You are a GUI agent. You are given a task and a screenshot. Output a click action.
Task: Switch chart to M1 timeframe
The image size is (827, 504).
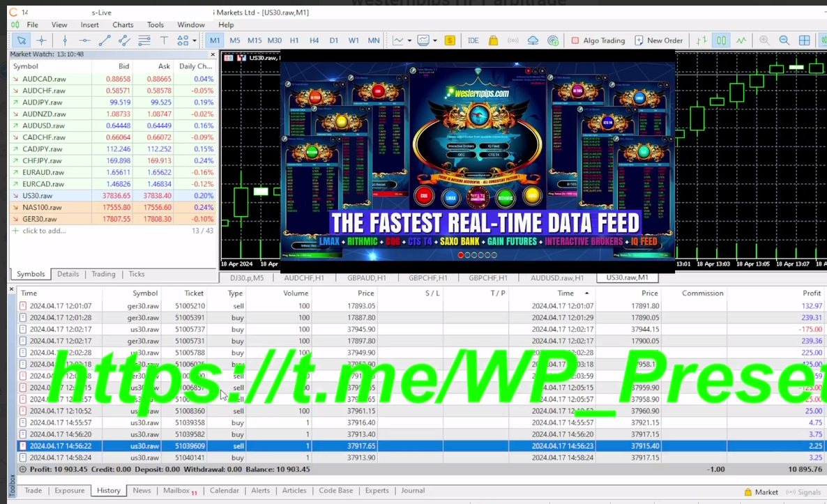[215, 40]
